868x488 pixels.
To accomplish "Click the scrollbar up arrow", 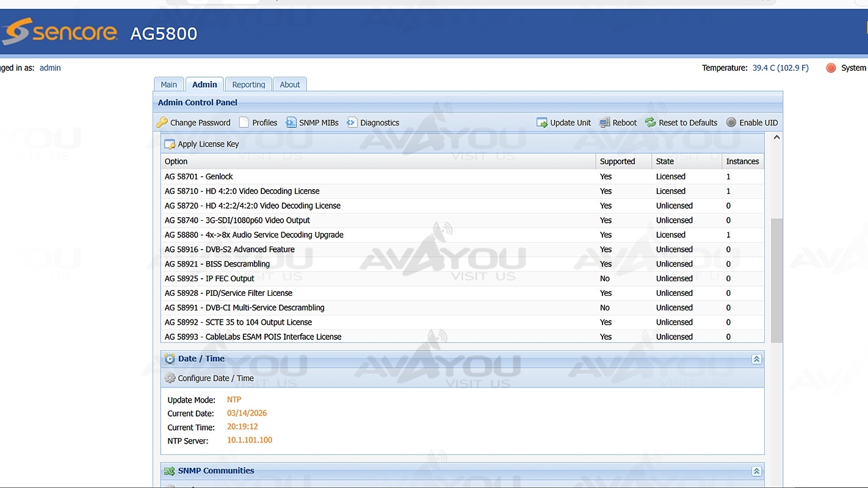I will click(776, 138).
